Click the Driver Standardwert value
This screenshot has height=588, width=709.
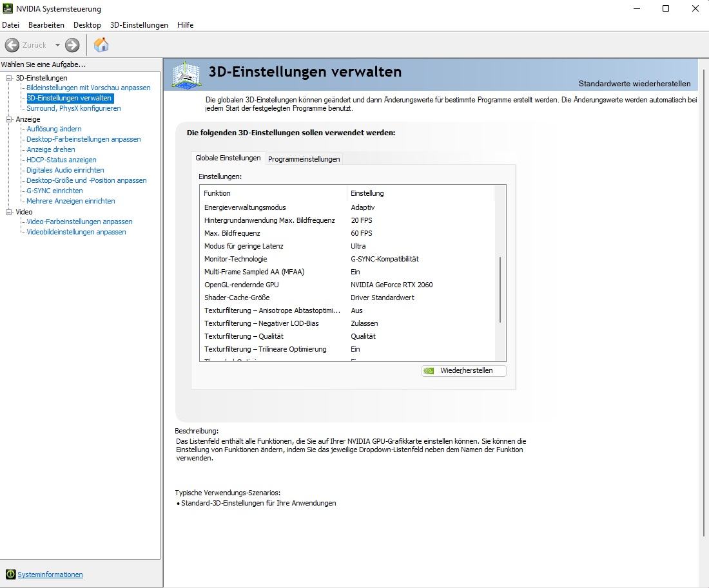[x=382, y=298]
